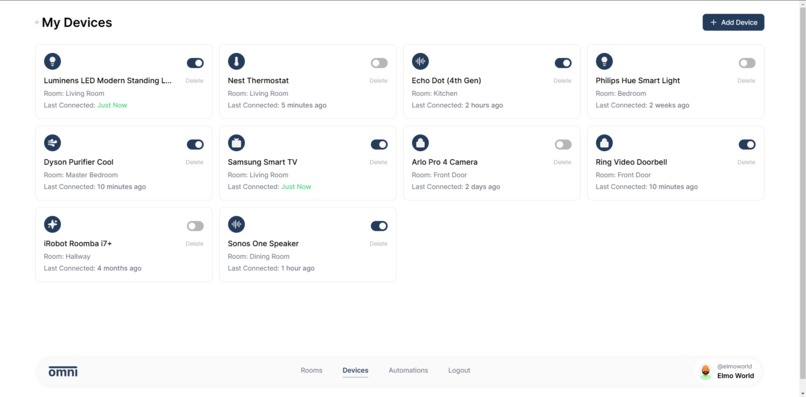Screen dimensions: 806x397
Task: Select the Devices nav item
Action: click(x=355, y=370)
